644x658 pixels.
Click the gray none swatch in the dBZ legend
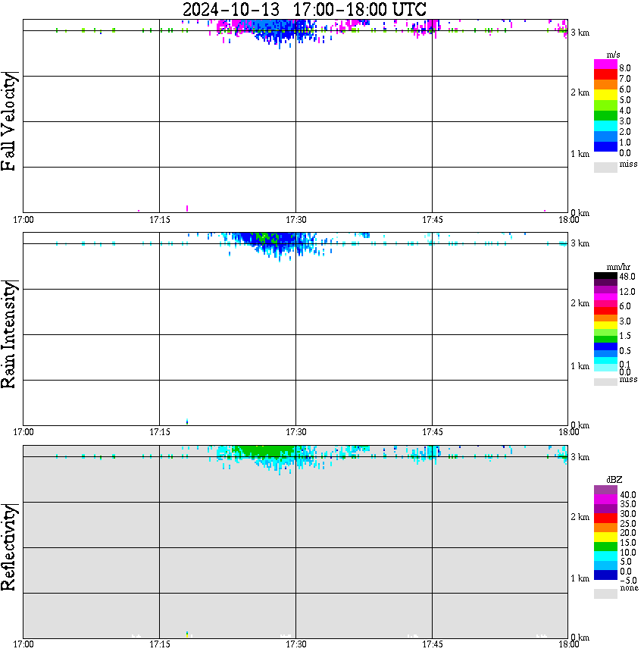(x=605, y=594)
